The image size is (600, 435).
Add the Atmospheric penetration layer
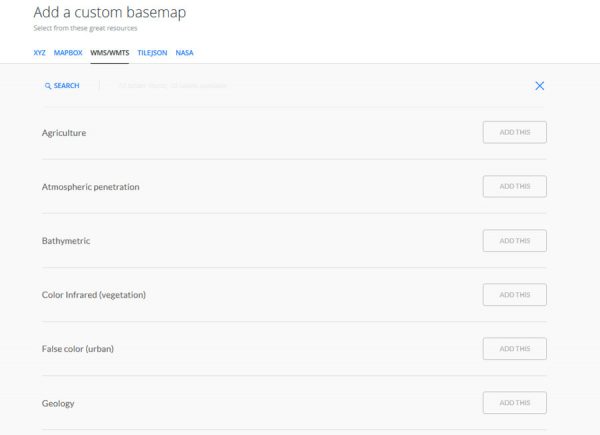pyautogui.click(x=515, y=186)
